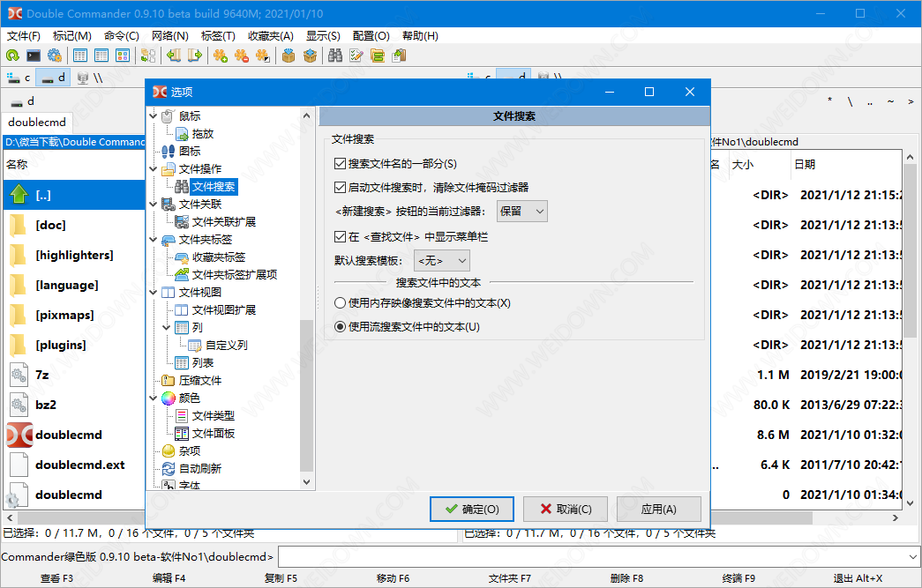Open network drive \\ in left bar
Viewport: 922px width, 588px height.
(89, 78)
